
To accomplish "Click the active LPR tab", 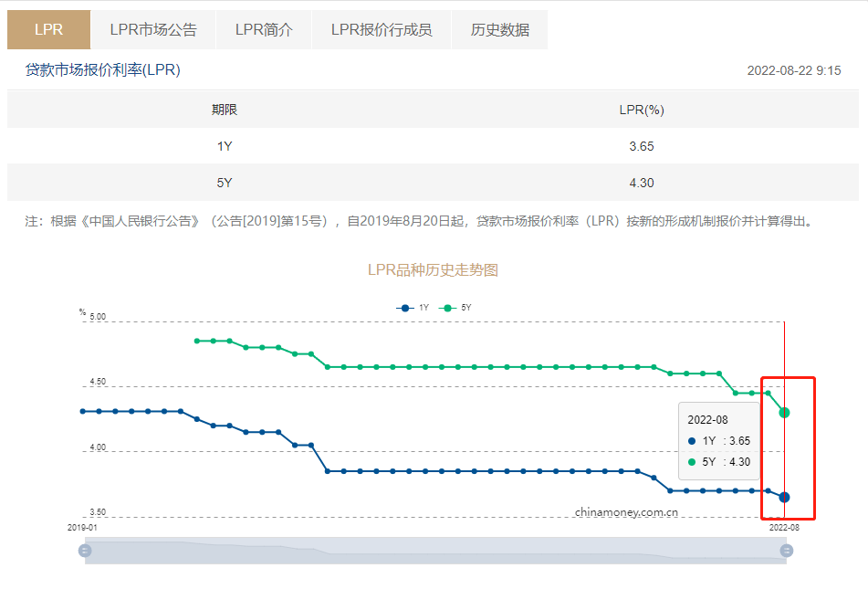I will [48, 29].
